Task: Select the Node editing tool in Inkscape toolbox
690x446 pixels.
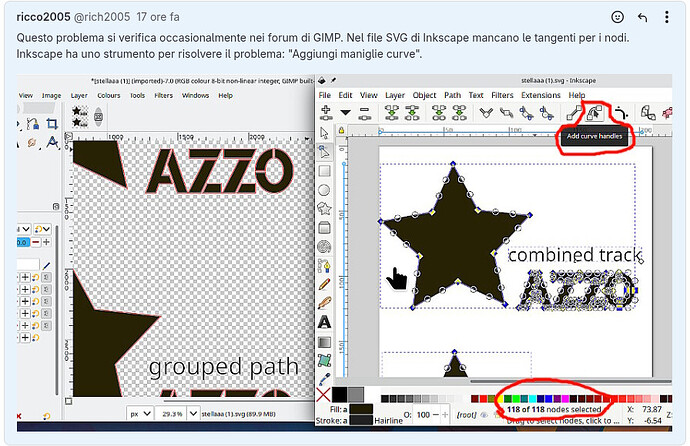Action: point(325,151)
